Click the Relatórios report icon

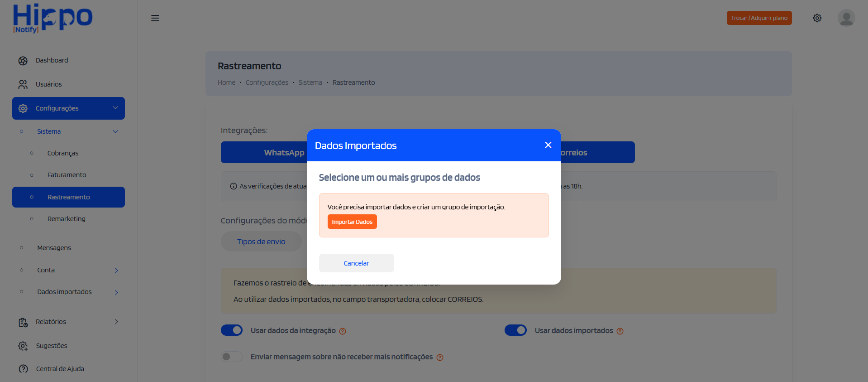pos(23,322)
